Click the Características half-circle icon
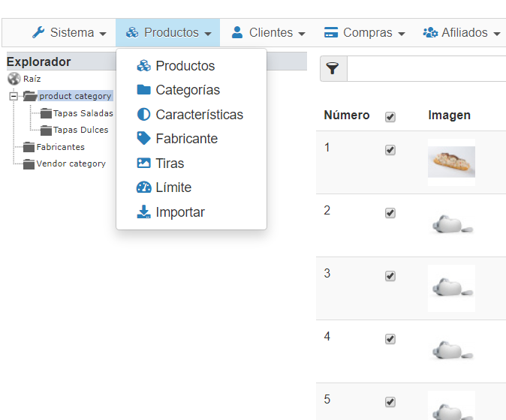Viewport: 506px width, 420px height. (144, 115)
